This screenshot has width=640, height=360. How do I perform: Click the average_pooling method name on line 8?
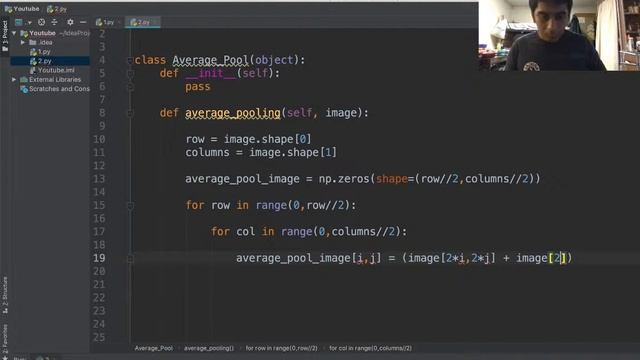[x=233, y=113]
